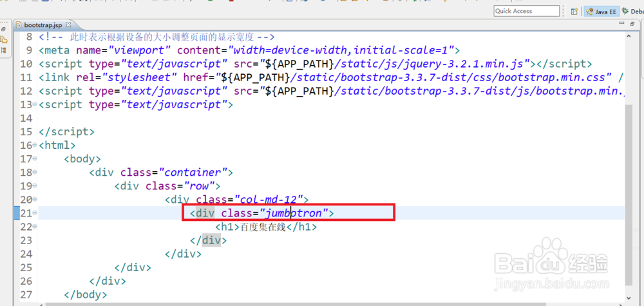Collapse the body element at line 17
This screenshot has height=306, width=644.
coord(35,159)
